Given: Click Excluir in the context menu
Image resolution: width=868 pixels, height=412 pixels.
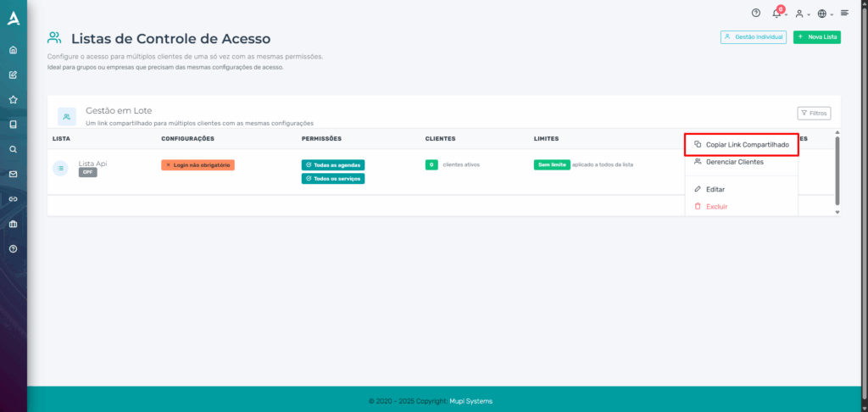Looking at the screenshot, I should point(715,206).
